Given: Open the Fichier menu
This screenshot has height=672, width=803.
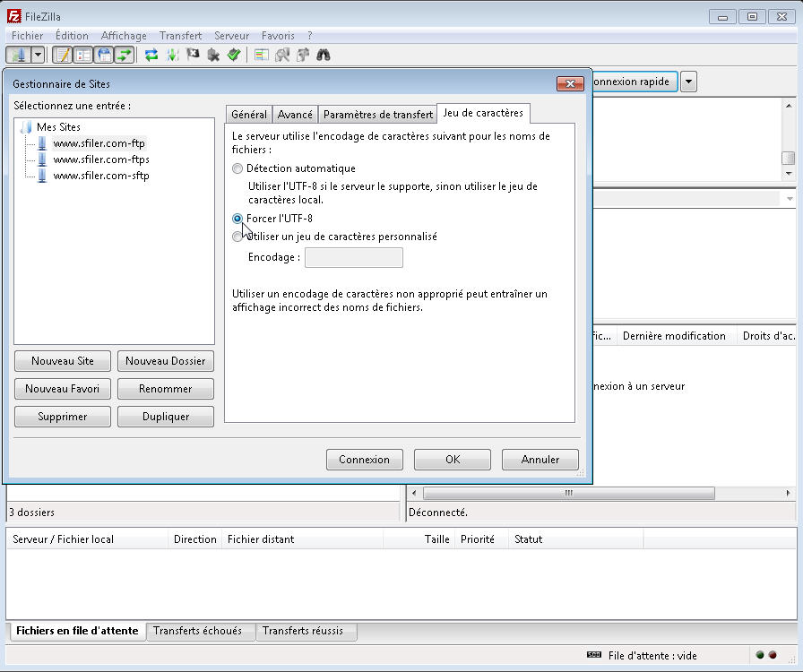Looking at the screenshot, I should click(28, 36).
